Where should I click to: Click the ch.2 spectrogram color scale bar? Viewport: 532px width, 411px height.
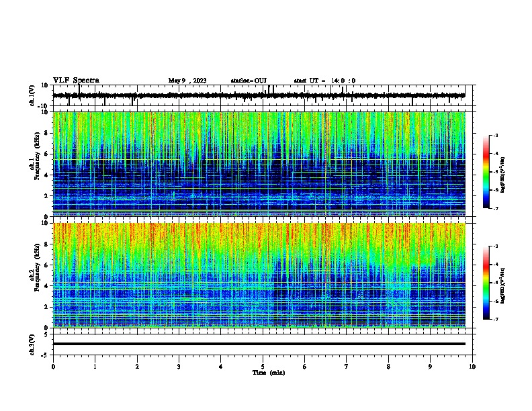[x=486, y=283]
